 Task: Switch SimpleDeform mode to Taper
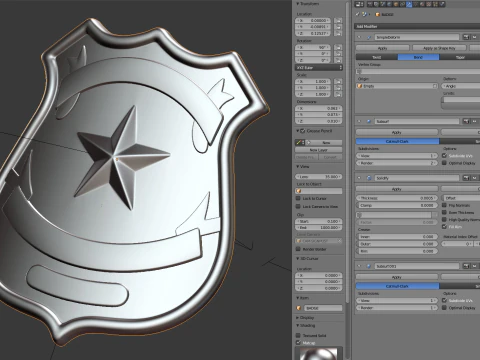pos(460,57)
